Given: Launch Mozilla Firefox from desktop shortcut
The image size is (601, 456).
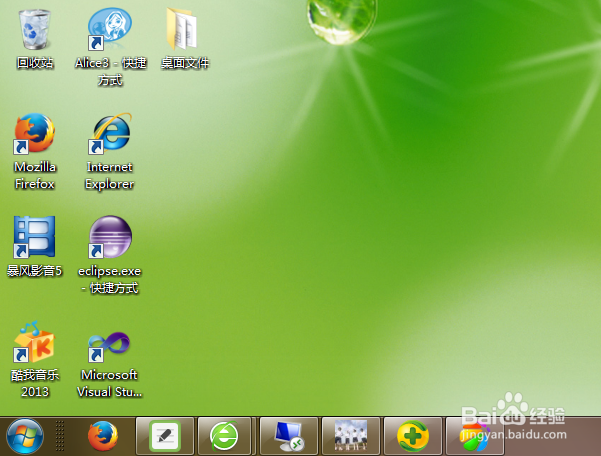Looking at the screenshot, I should [34, 133].
